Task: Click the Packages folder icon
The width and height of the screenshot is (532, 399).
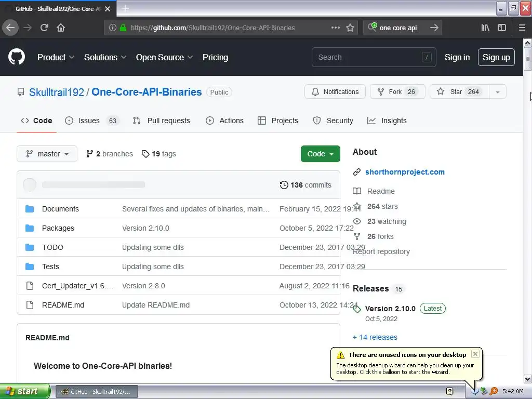Action: 30,228
